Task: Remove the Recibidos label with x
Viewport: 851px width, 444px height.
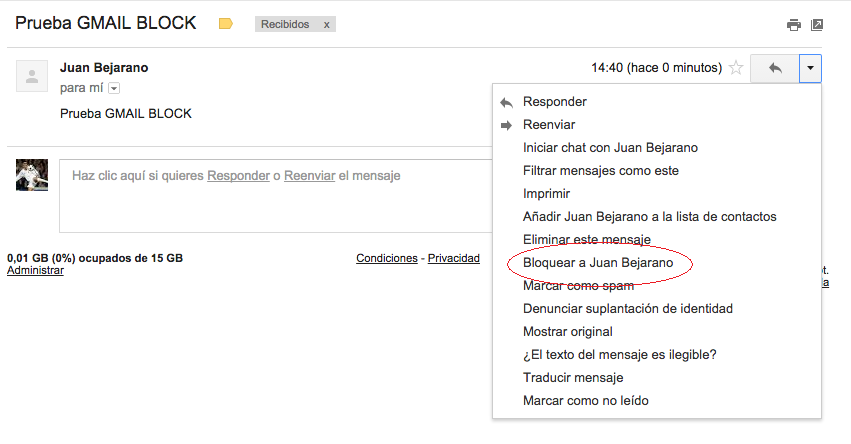Action: [327, 24]
